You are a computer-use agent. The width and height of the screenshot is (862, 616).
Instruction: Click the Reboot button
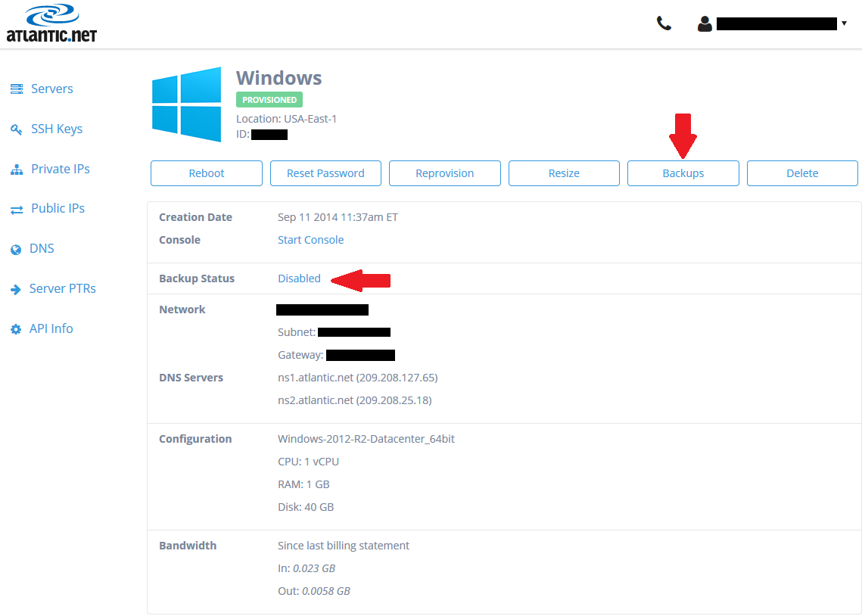tap(206, 173)
